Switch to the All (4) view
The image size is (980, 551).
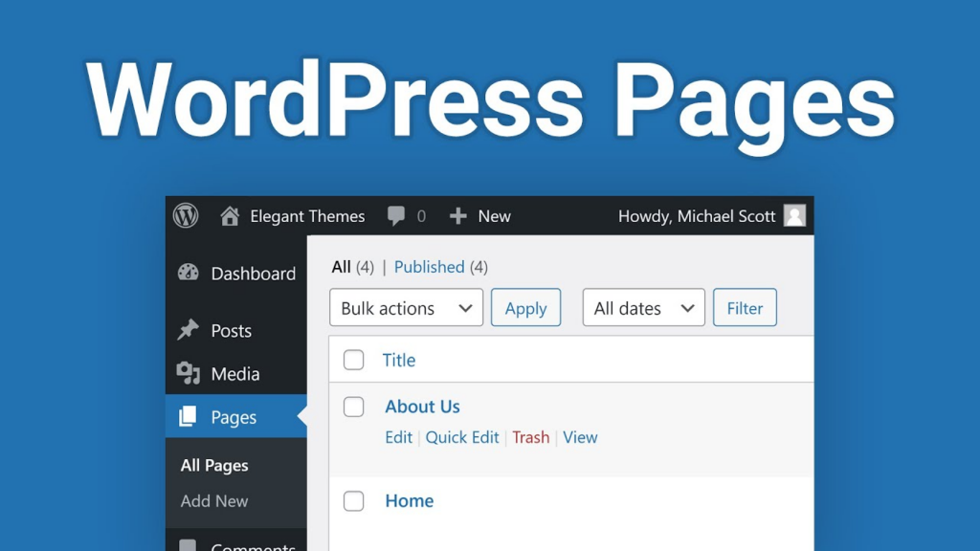coord(344,267)
